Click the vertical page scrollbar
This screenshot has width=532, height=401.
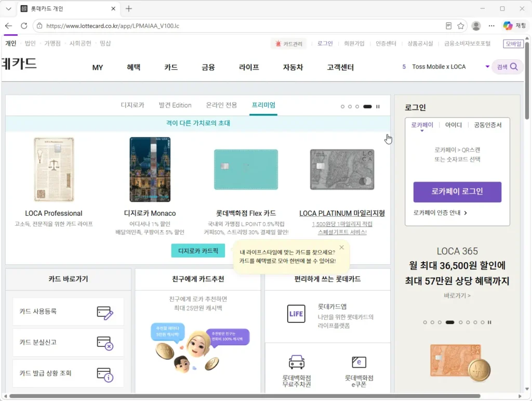[x=527, y=81]
